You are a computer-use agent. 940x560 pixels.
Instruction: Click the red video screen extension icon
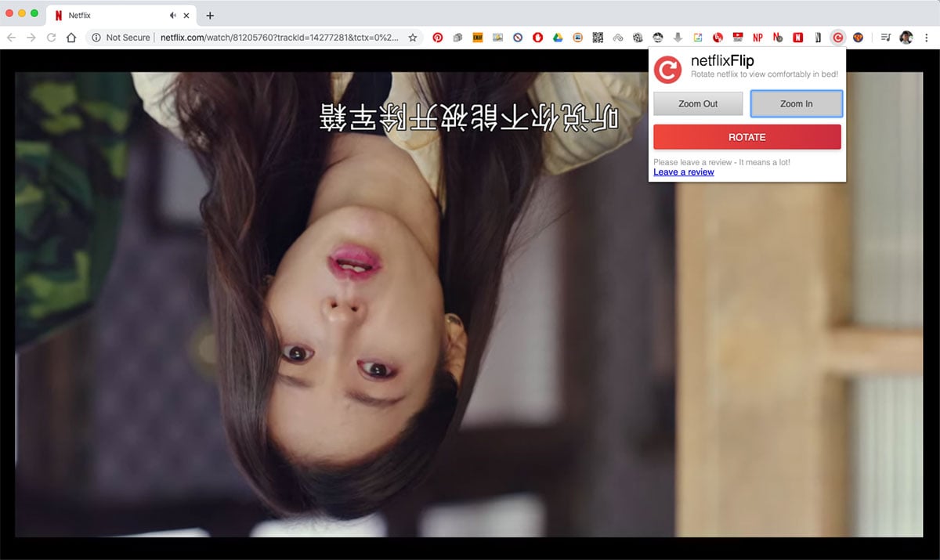tap(738, 37)
